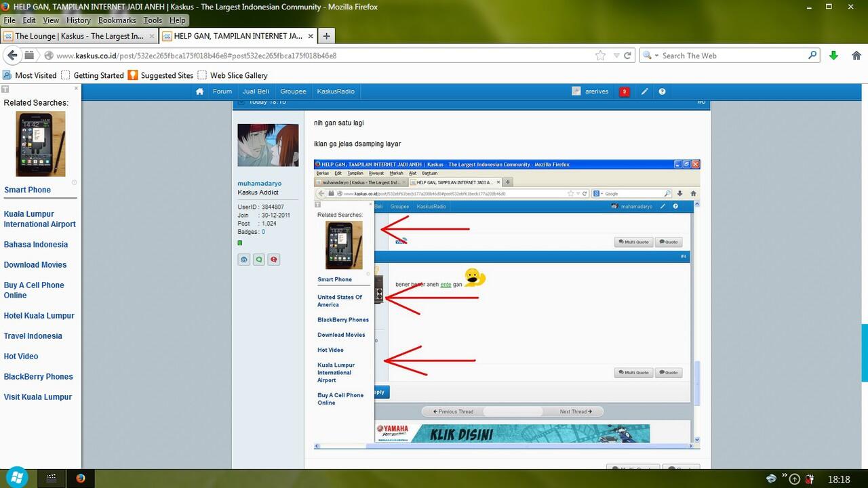Click the site identity globe icon
This screenshot has height=488, width=868.
click(x=49, y=56)
